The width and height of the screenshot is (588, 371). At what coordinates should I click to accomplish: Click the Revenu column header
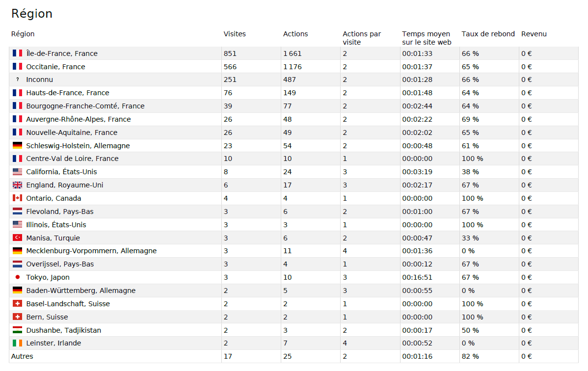click(x=534, y=34)
